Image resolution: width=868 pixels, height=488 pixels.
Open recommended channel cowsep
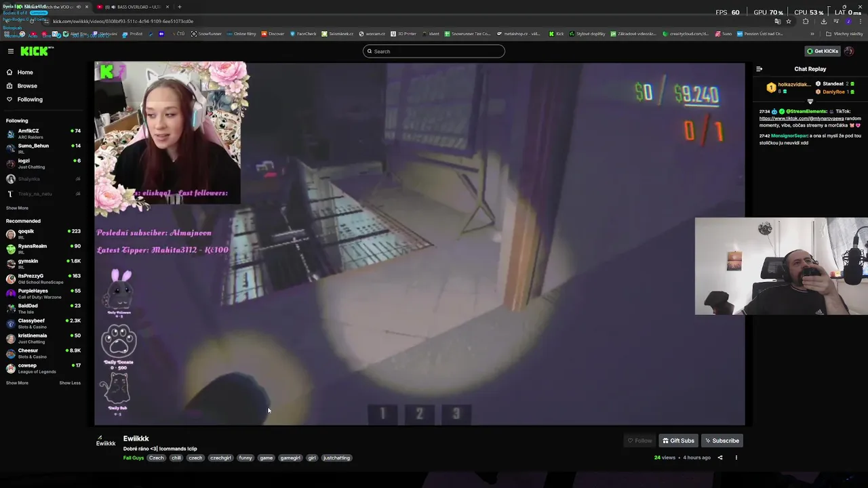(43, 368)
